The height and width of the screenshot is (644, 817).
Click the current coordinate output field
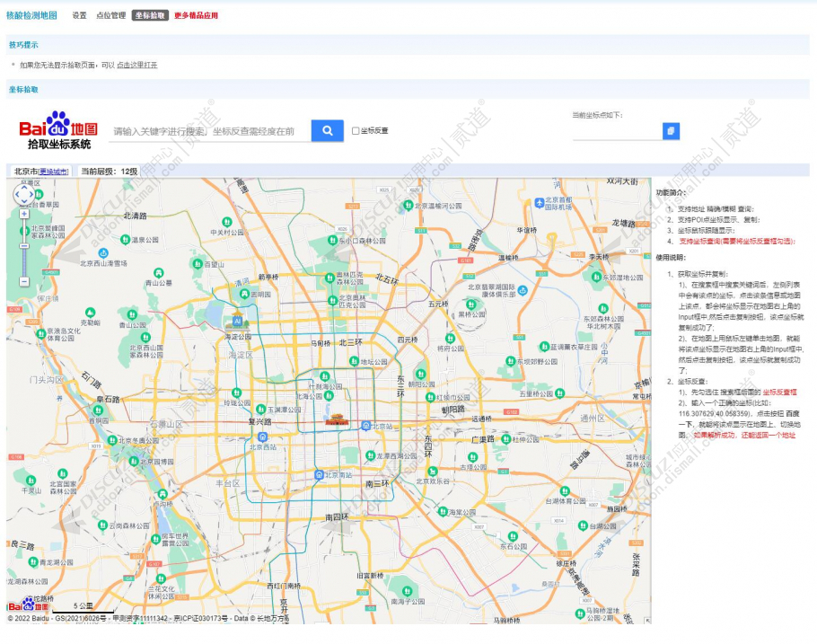pos(617,131)
